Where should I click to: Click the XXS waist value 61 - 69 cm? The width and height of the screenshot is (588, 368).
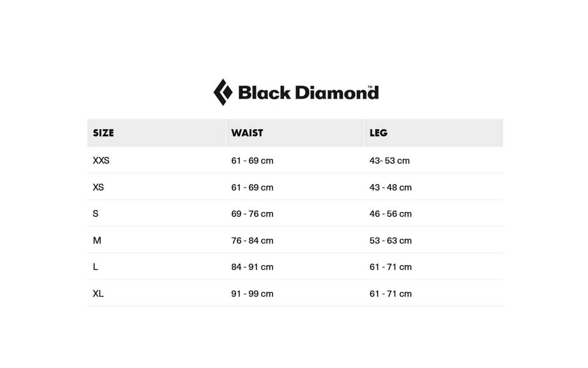pyautogui.click(x=252, y=161)
